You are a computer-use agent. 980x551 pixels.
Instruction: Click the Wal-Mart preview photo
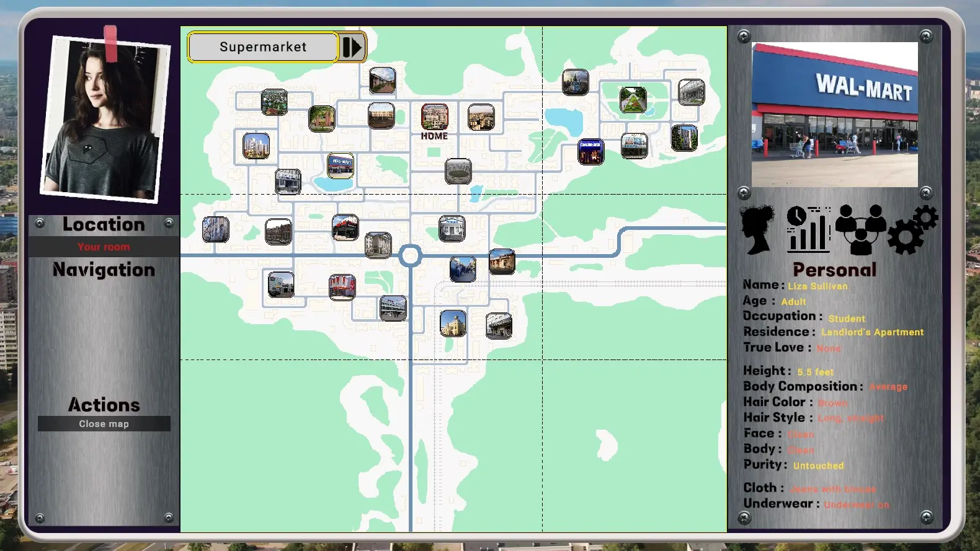834,115
